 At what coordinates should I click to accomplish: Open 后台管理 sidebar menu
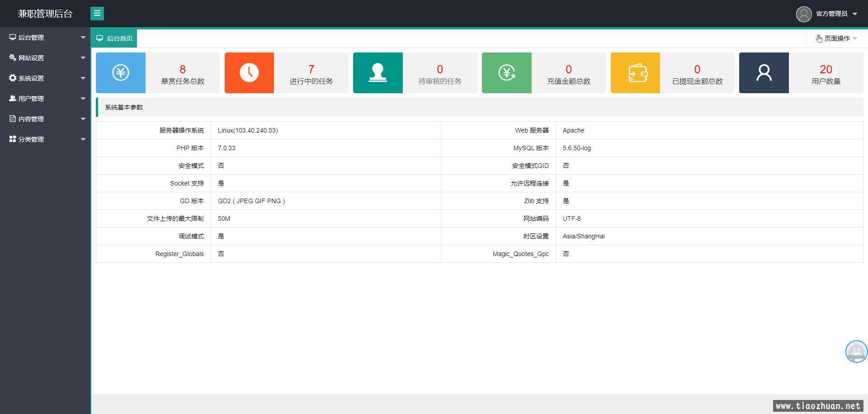pos(45,38)
